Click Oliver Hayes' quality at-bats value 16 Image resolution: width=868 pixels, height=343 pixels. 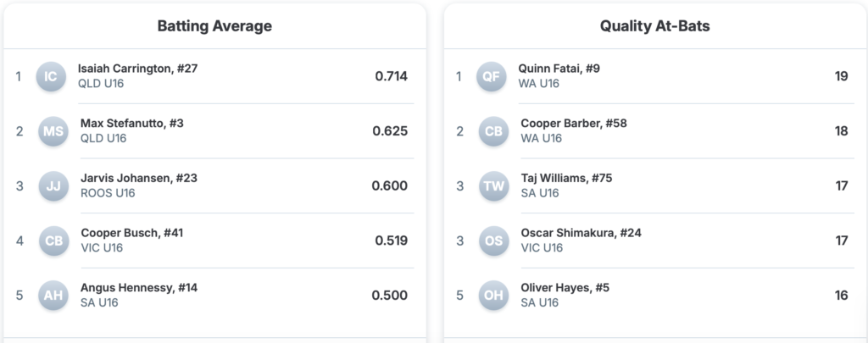click(x=841, y=296)
